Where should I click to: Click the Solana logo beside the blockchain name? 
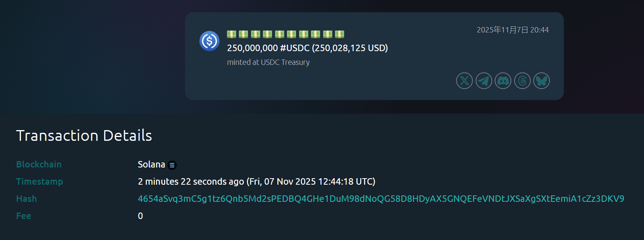pyautogui.click(x=172, y=165)
